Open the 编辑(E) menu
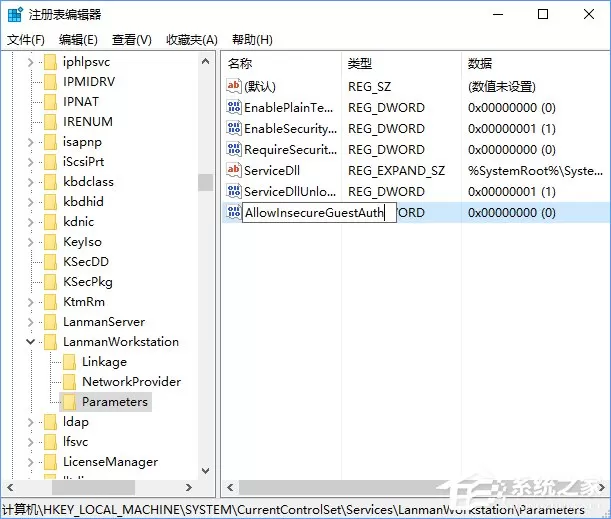The image size is (611, 519). coord(78,39)
